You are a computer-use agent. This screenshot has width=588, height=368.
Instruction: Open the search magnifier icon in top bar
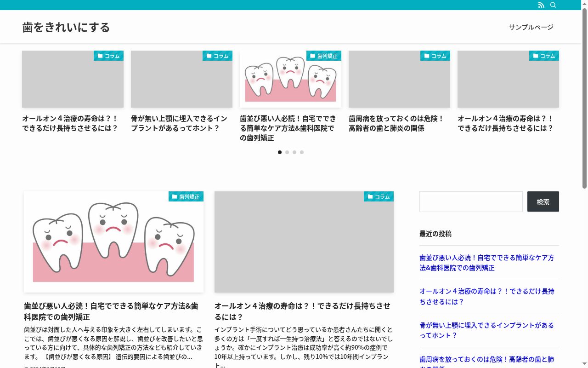(x=553, y=5)
